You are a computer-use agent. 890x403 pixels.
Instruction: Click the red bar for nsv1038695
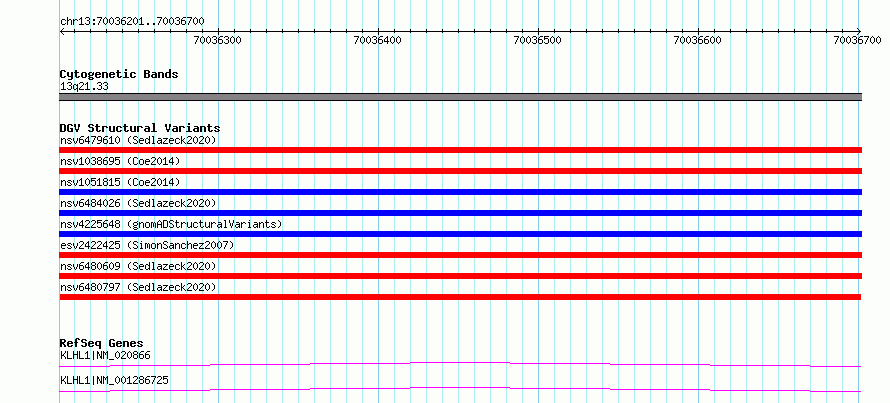tap(460, 171)
